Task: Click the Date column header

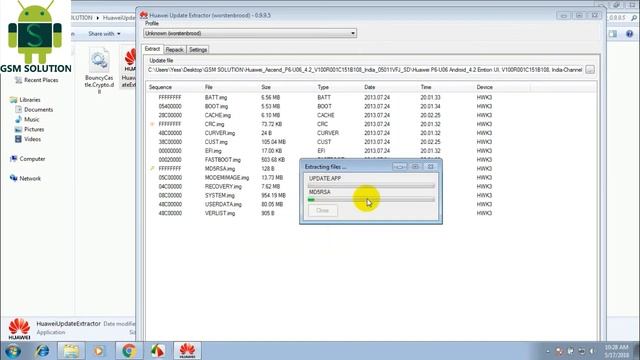Action: 370,87
